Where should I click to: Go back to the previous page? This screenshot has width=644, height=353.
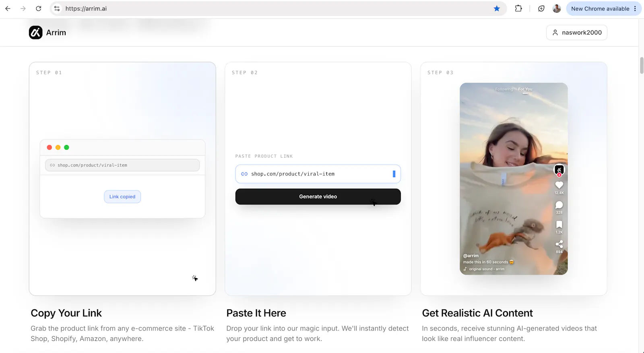8,8
